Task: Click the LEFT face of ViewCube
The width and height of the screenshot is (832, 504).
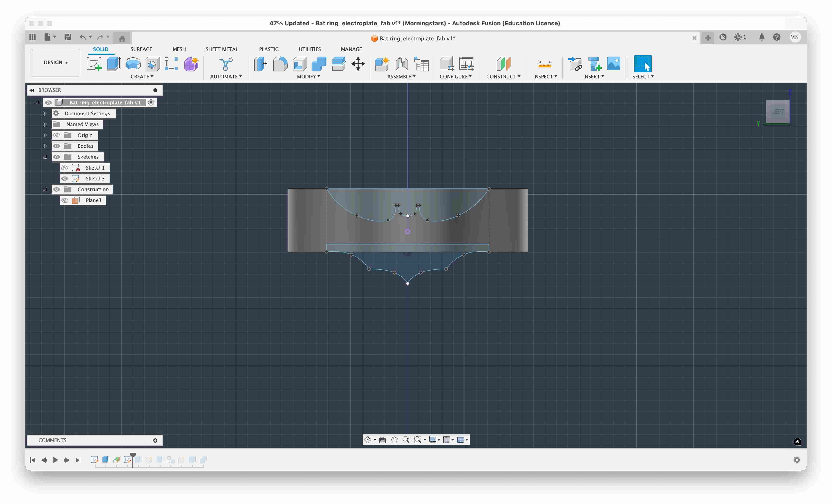Action: (778, 111)
